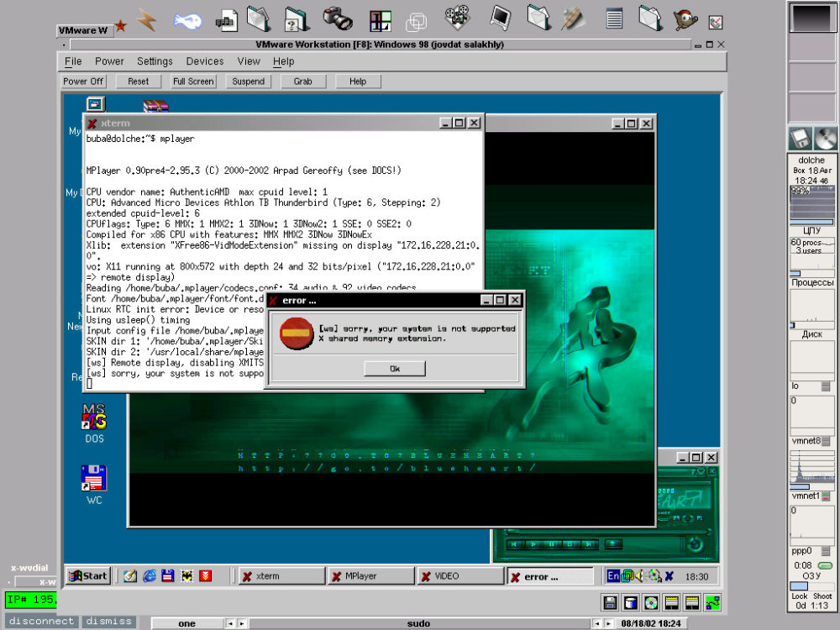Screen dimensions: 840x630
Task: Click the VMware floppy device icon
Action: [610, 602]
